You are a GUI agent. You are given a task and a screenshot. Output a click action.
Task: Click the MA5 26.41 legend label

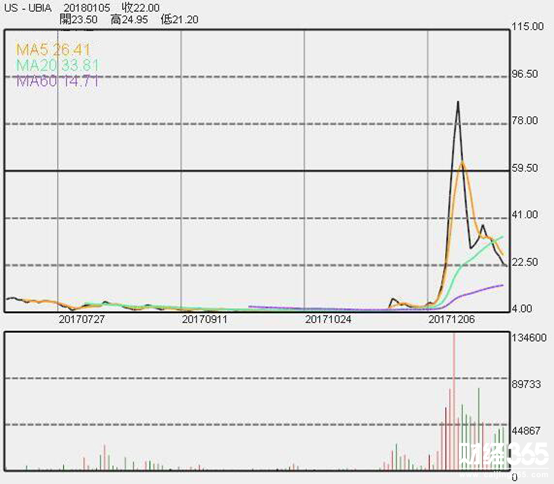[53, 50]
